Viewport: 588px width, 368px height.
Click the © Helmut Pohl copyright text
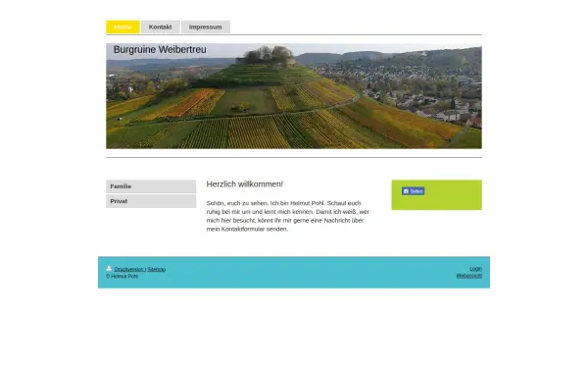[122, 277]
